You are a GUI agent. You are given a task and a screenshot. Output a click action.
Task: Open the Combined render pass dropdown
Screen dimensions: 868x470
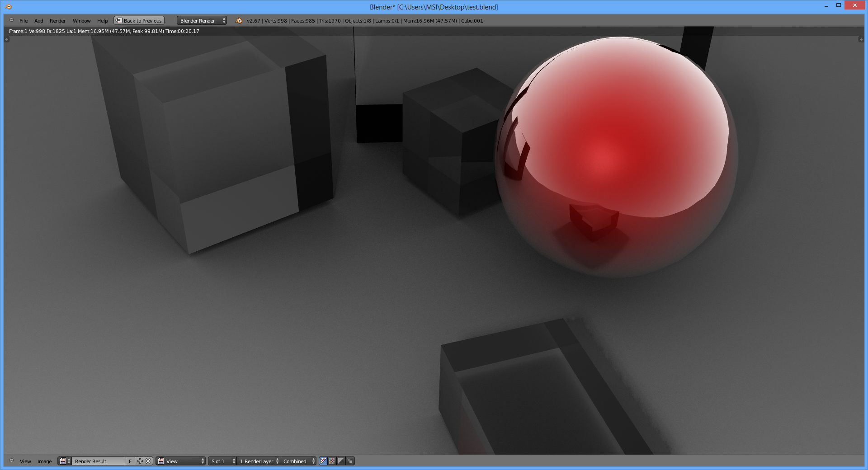[x=298, y=461]
